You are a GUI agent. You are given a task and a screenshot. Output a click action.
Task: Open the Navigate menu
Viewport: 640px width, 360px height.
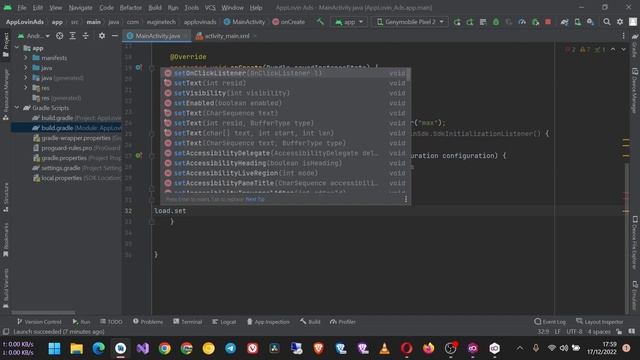pyautogui.click(x=80, y=8)
